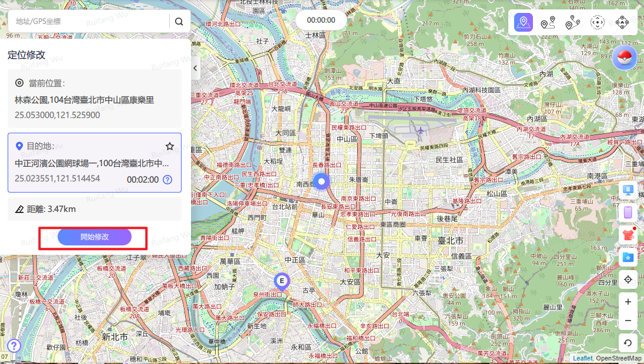Select the two-spot route mode icon
This screenshot has height=364, width=644.
tap(548, 22)
